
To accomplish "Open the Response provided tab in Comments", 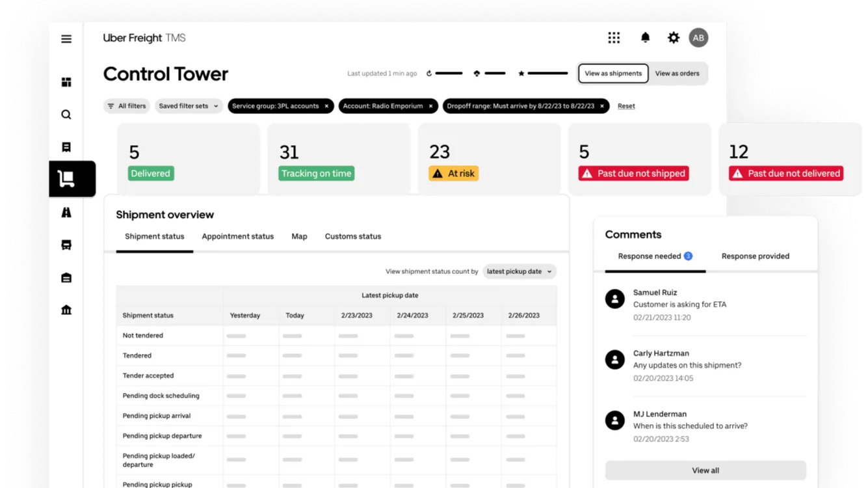I will 755,256.
